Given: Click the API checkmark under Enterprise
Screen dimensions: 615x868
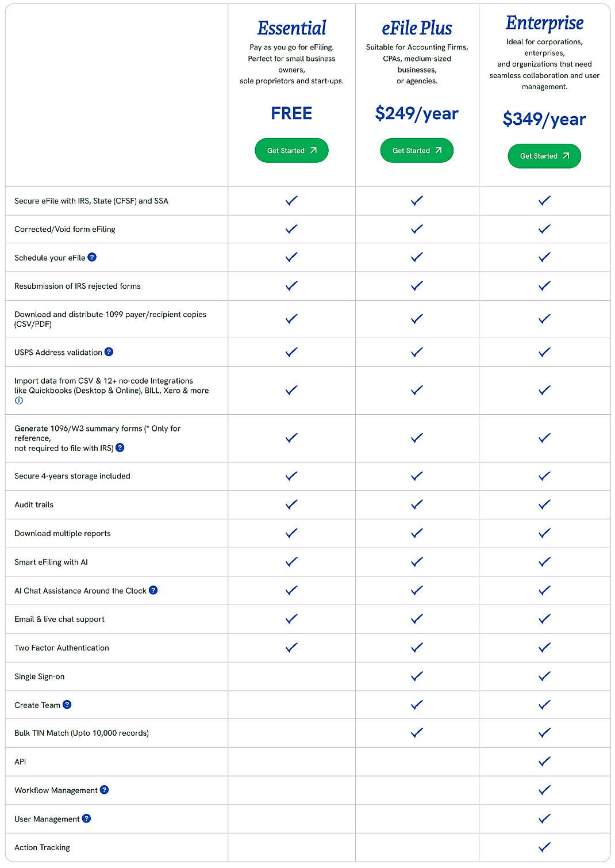Looking at the screenshot, I should 544,761.
